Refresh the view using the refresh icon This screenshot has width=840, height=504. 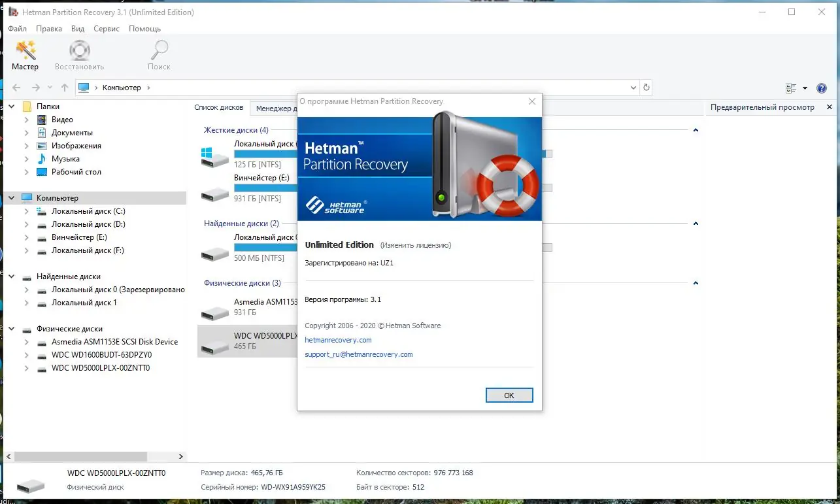[x=647, y=87]
